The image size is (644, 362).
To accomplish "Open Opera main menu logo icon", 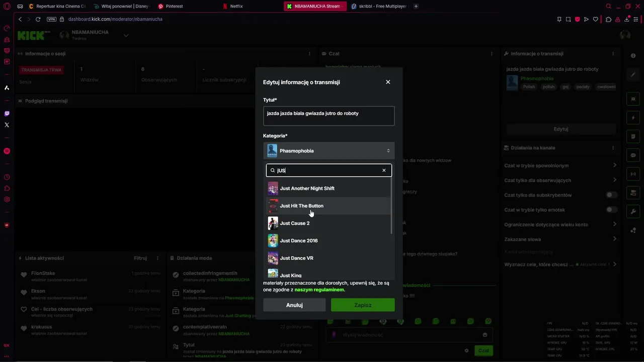I will click(7, 7).
